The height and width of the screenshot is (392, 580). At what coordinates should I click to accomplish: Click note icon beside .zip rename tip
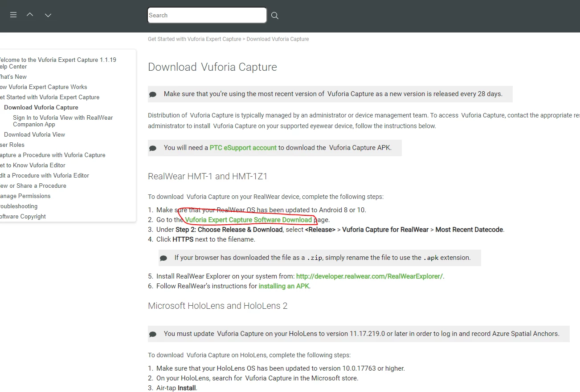[x=163, y=258]
